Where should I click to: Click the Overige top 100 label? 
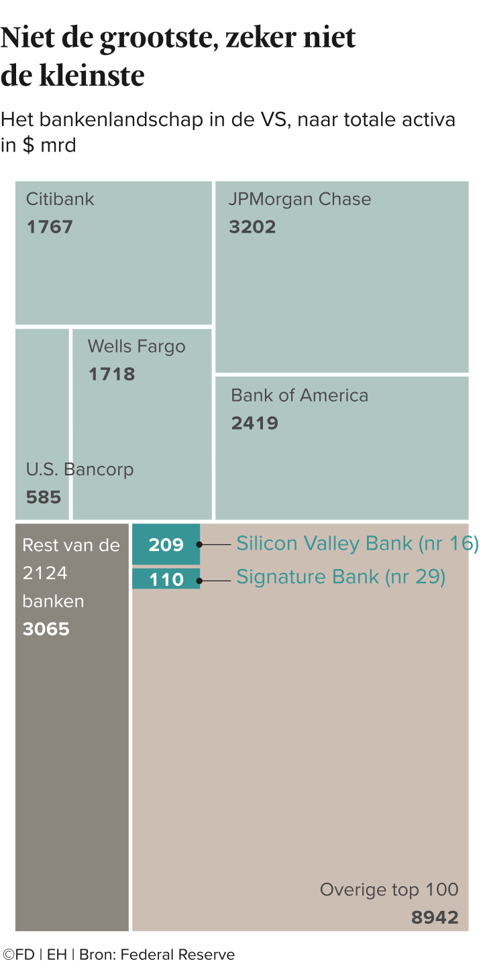click(389, 890)
